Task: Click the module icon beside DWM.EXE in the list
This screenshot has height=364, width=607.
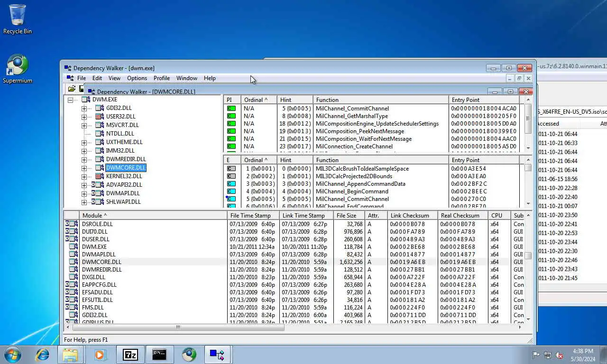Action: 74,247
